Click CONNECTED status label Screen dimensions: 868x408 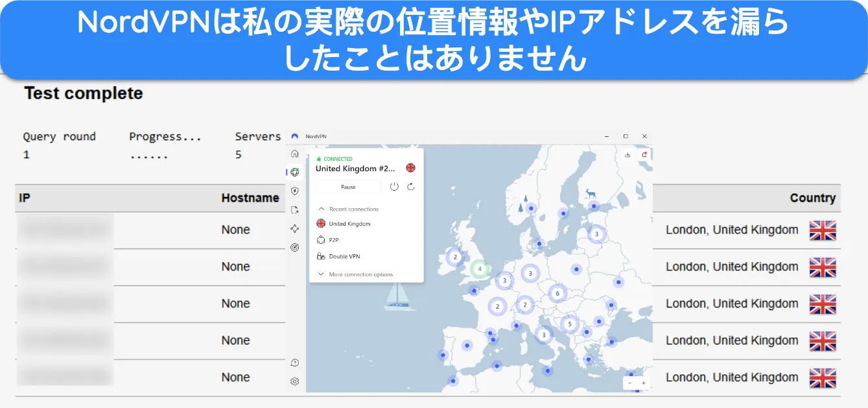338,159
